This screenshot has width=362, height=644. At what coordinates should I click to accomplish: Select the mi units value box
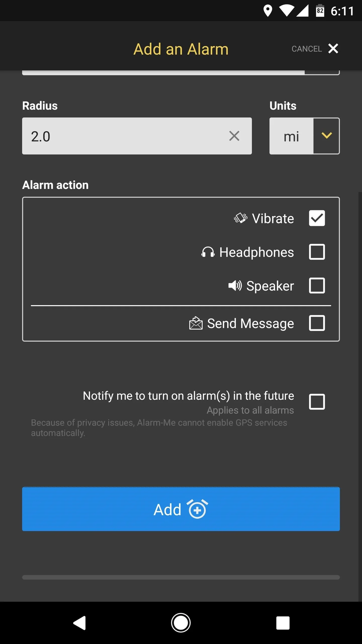point(292,136)
